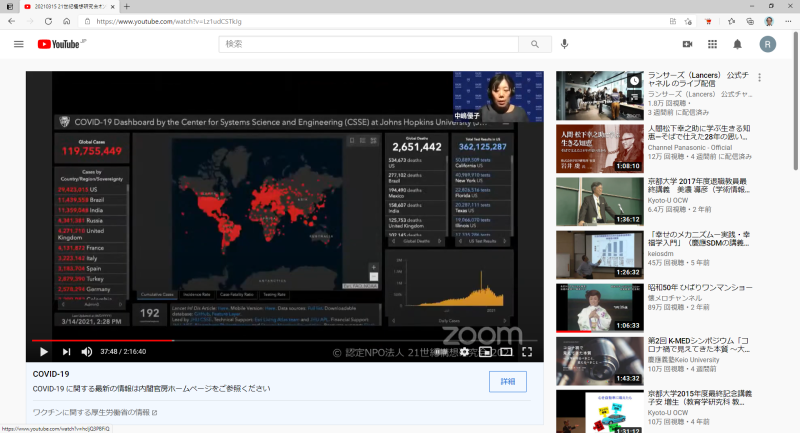Enter fullscreen mode

[527, 351]
